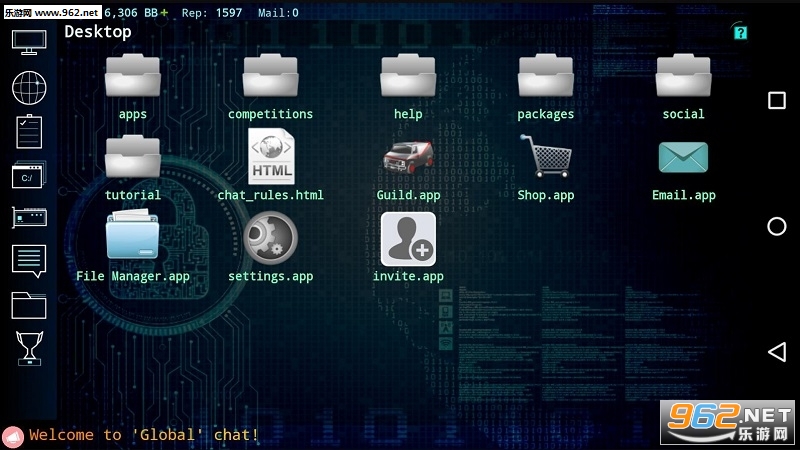Launch Shop.app shopping cart
The height and width of the screenshot is (450, 800).
coord(545,157)
